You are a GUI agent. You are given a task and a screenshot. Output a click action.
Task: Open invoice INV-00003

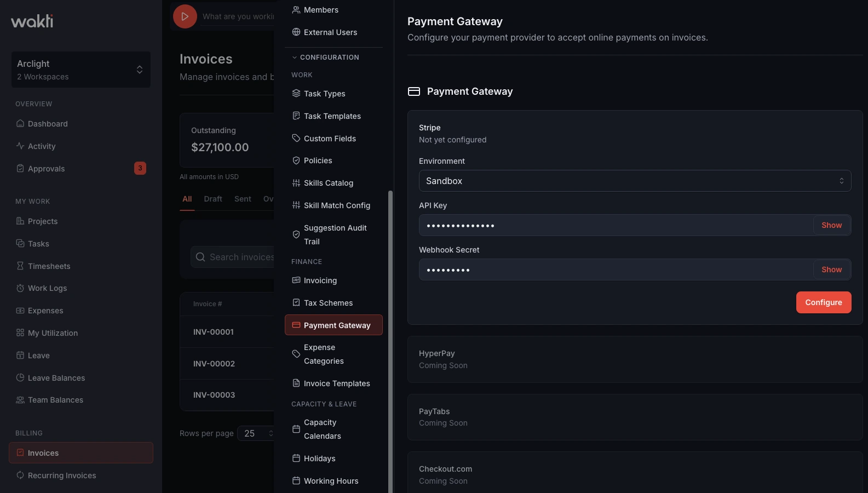[214, 395]
